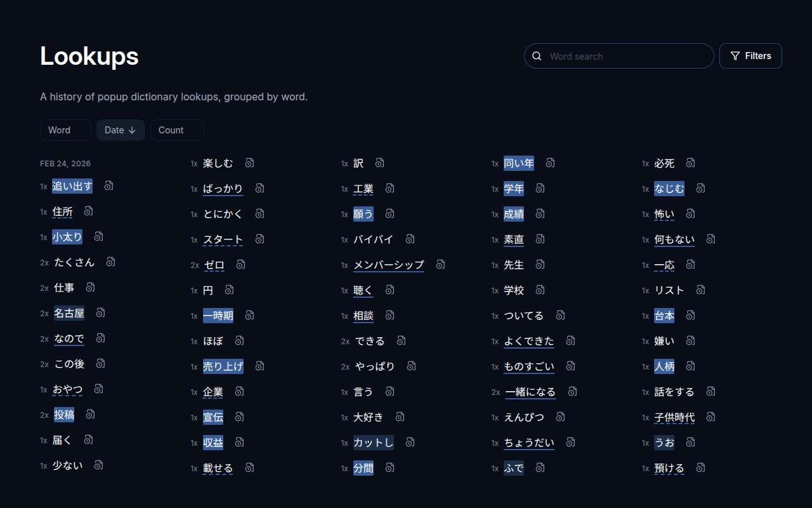Click the lookup history icon next to 楽しむ
The image size is (812, 508).
click(249, 163)
